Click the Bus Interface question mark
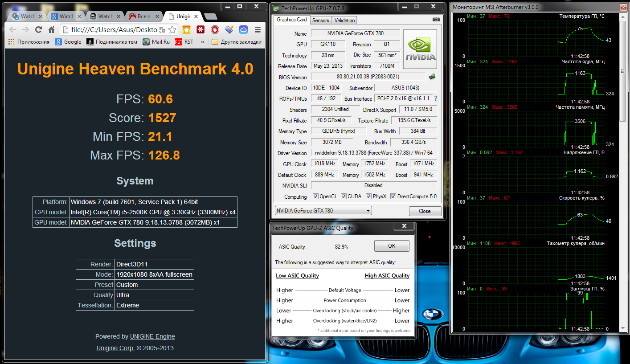The image size is (630, 364). 435,98
